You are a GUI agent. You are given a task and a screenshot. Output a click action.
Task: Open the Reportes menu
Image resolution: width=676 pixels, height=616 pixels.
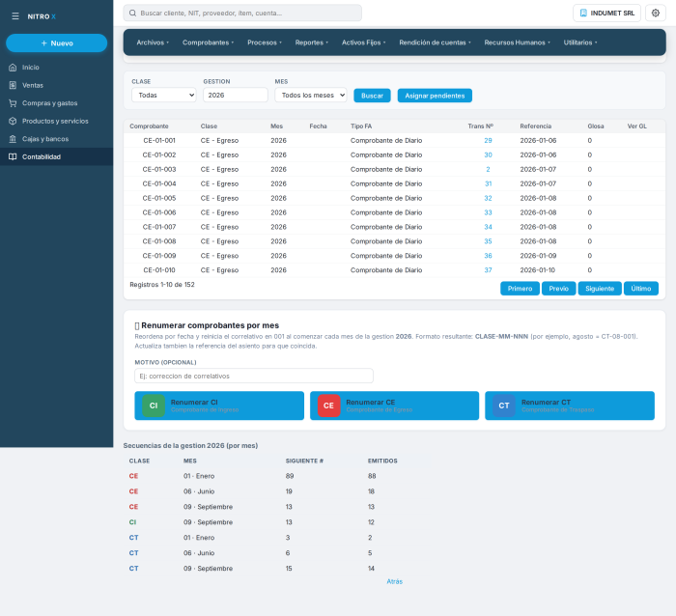click(x=311, y=42)
